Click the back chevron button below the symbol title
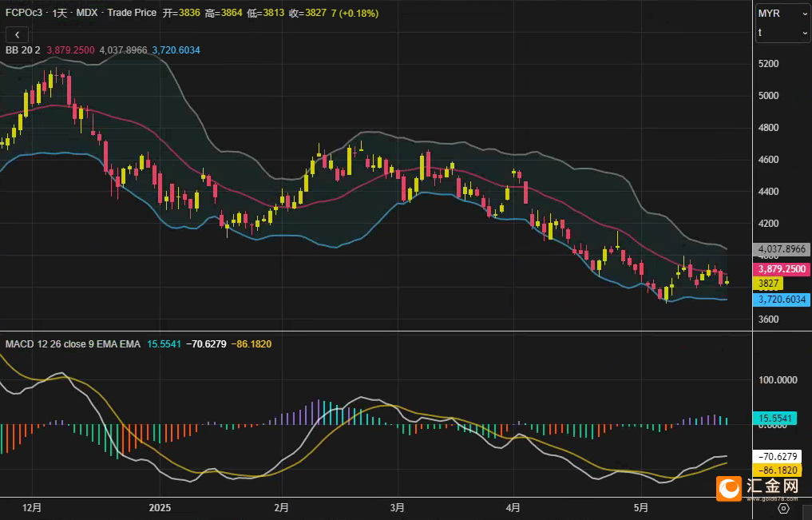The width and height of the screenshot is (812, 520). 17,34
